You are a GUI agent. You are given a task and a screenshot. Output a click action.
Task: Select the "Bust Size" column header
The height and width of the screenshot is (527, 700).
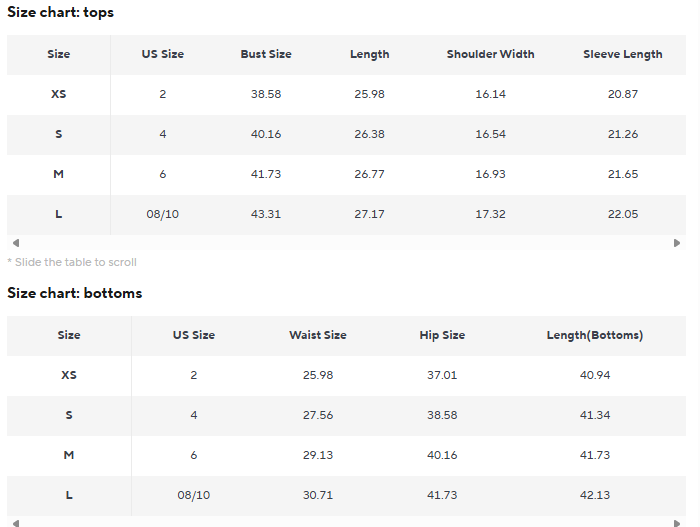click(266, 55)
